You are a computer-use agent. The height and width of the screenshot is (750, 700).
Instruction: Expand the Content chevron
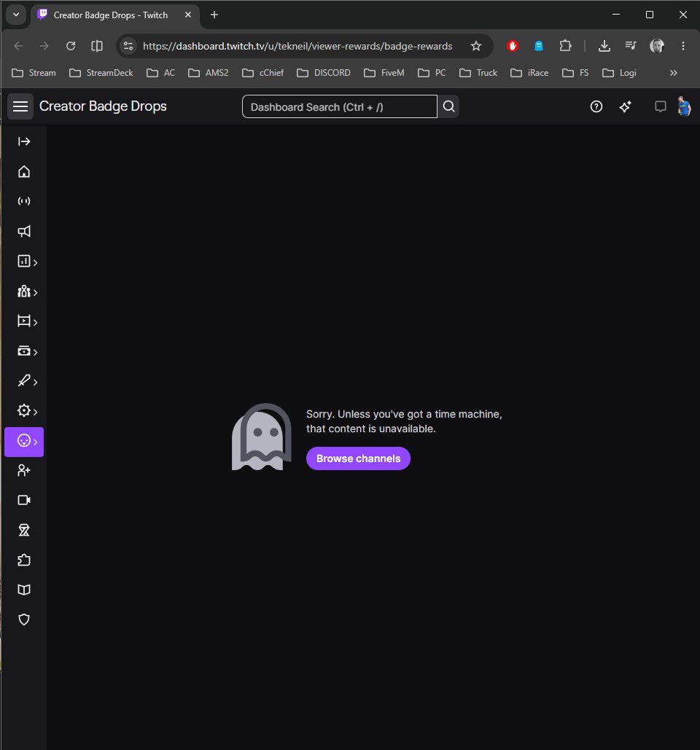[36, 322]
